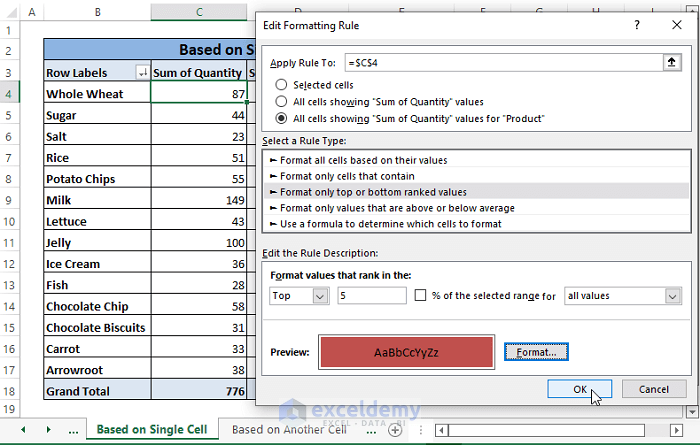Click the Lettuce cell

[97, 221]
